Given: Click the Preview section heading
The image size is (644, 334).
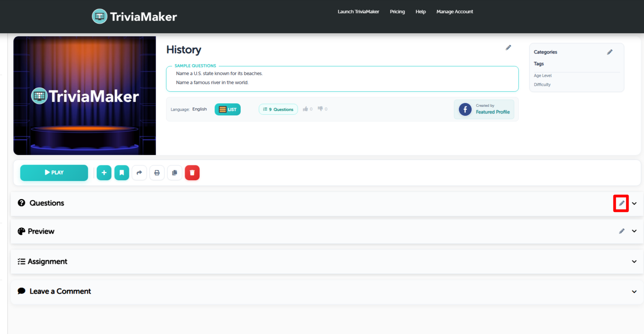Looking at the screenshot, I should click(41, 231).
